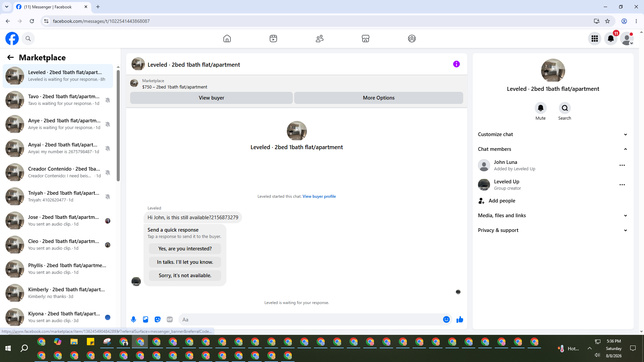Expand Media, files and links section
Viewport: 644px width, 362px height.
pos(553,216)
